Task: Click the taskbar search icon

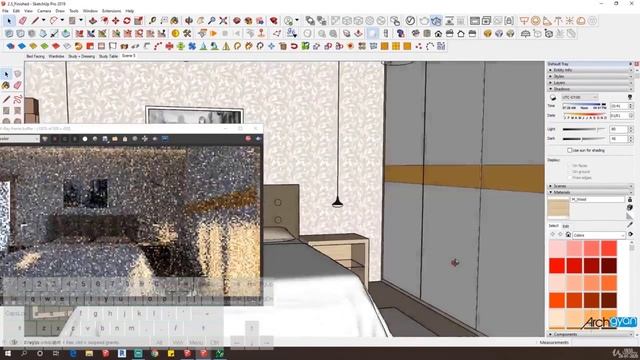Action: click(24, 353)
